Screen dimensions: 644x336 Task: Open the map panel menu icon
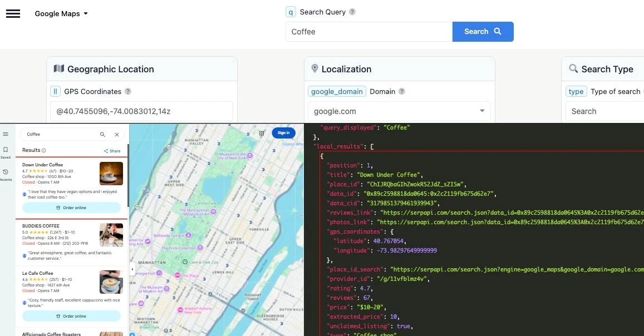point(6,134)
